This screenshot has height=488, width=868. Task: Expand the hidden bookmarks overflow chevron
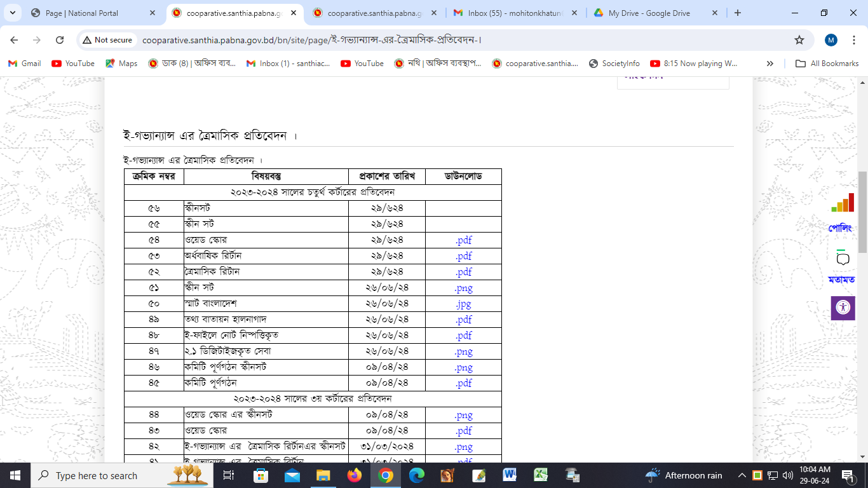770,64
